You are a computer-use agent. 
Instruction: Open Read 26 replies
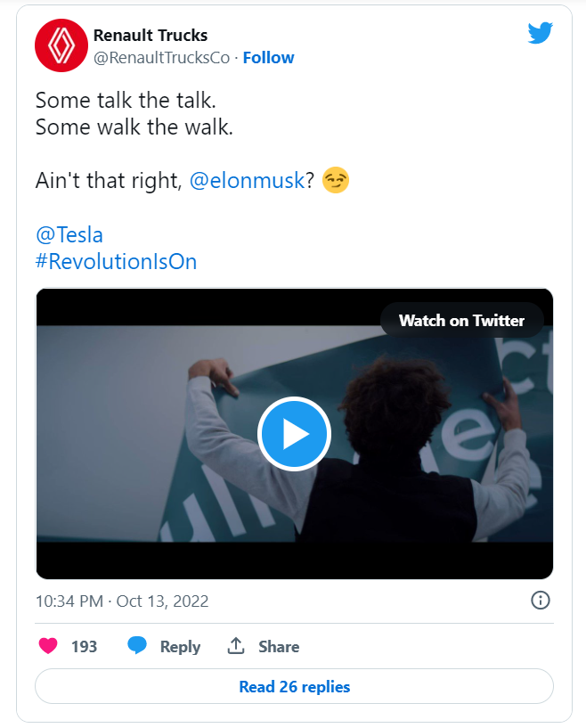(294, 687)
